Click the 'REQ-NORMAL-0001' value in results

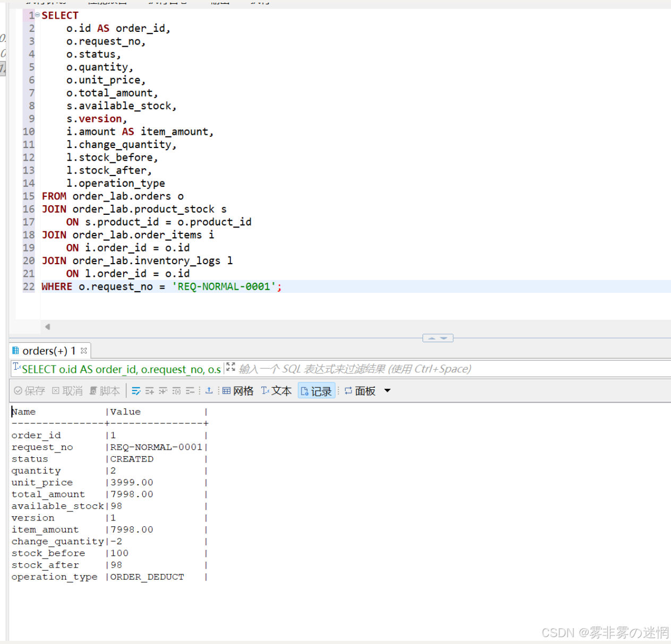(157, 447)
